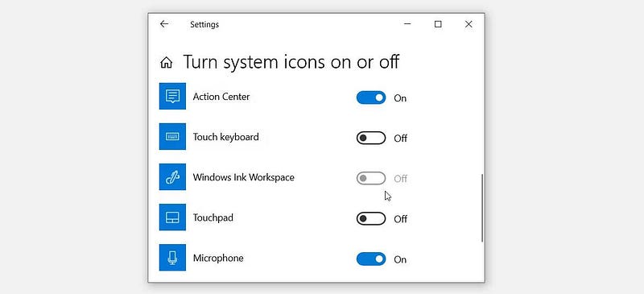644x294 pixels.
Task: Click the 'On' status beside Action Center
Action: click(x=400, y=98)
